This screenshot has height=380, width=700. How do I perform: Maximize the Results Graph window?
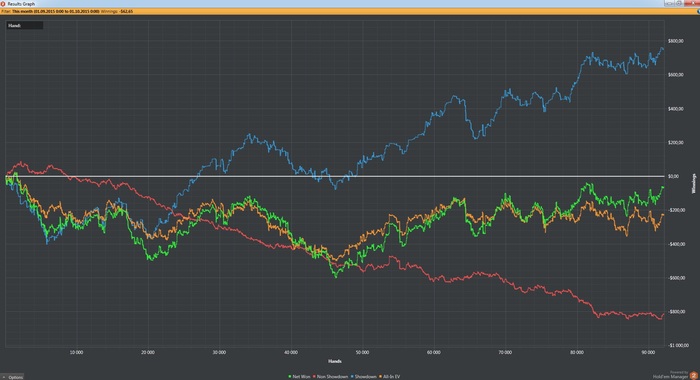pos(679,3)
